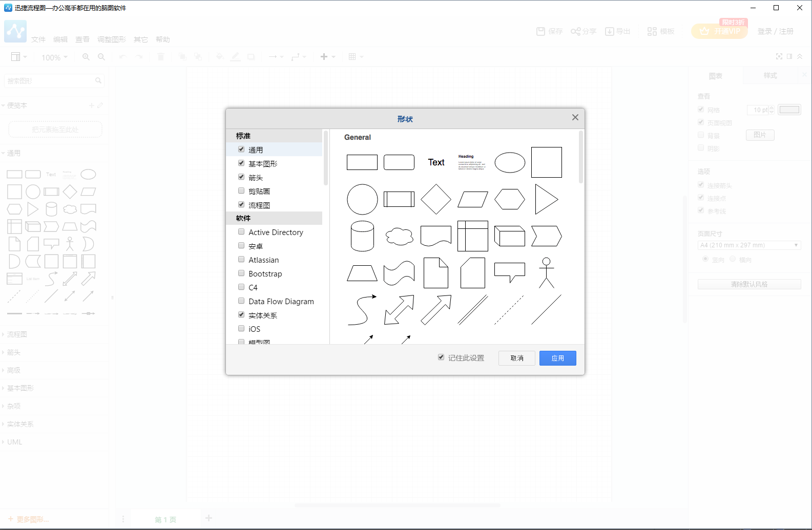Choose the trapezoid shape in the 形状 dialog

[x=362, y=273]
